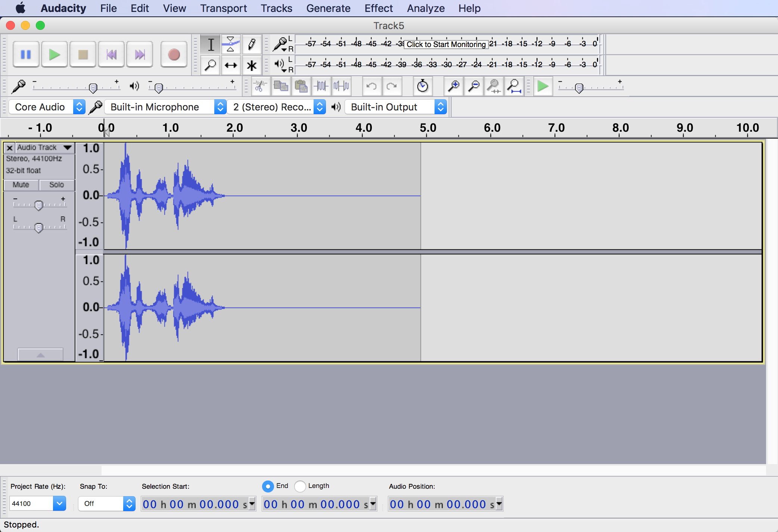778x532 pixels.
Task: Open the Built-in Microphone device dropdown
Action: pyautogui.click(x=165, y=107)
